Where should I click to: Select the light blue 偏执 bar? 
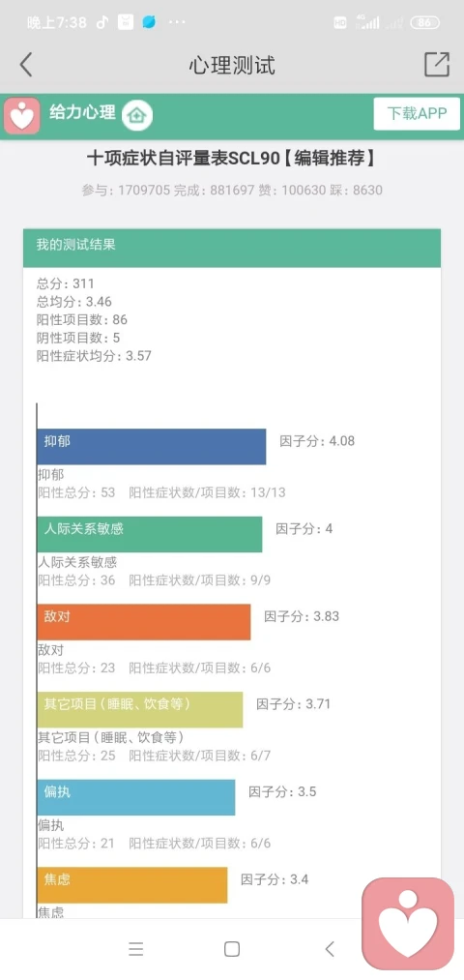136,797
